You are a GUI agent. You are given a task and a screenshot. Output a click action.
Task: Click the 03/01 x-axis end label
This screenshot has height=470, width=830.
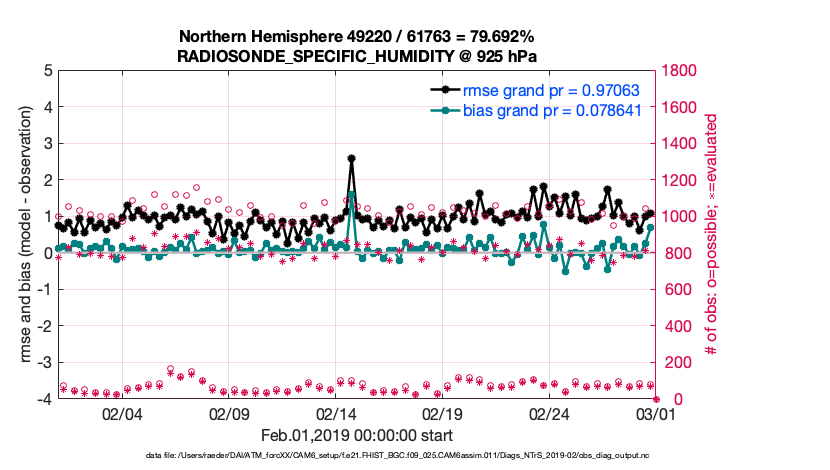(x=656, y=414)
